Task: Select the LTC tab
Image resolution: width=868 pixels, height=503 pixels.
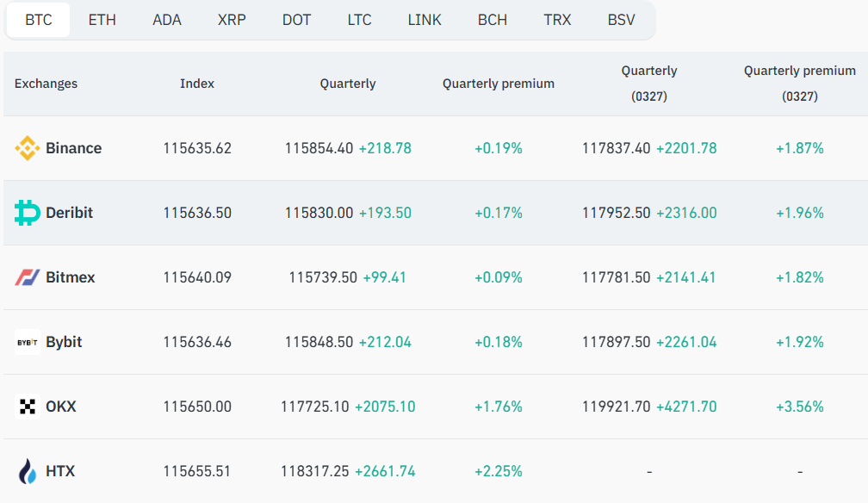Action: click(359, 20)
